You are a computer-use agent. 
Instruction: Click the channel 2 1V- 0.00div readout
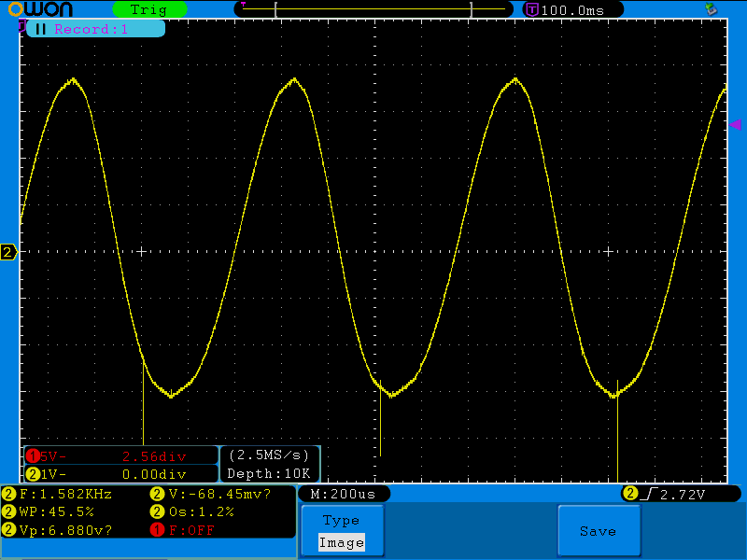pyautogui.click(x=121, y=474)
